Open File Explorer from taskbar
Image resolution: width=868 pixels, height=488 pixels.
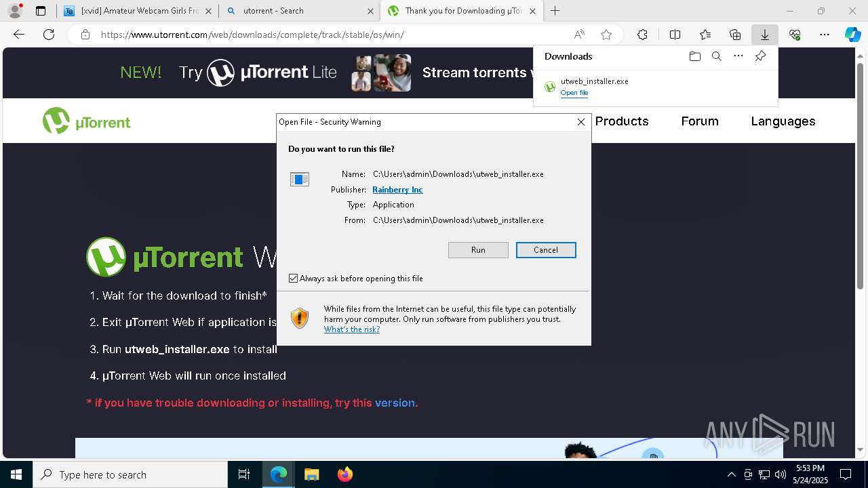[311, 474]
